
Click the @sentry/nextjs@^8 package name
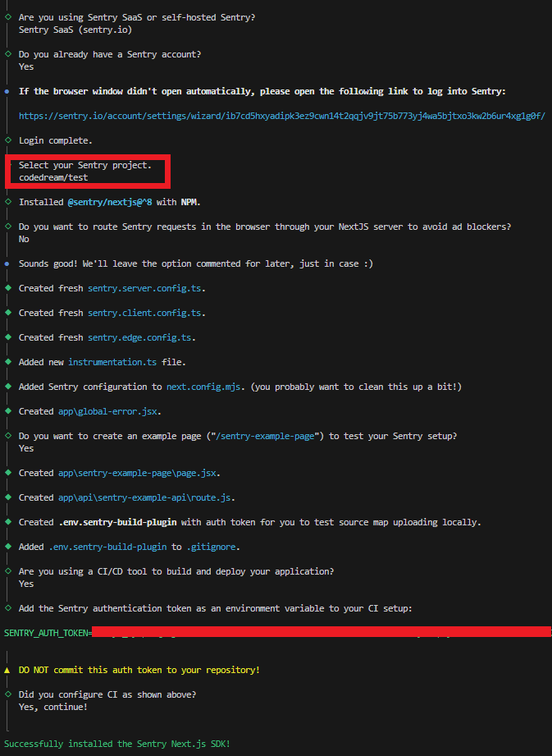pyautogui.click(x=110, y=202)
